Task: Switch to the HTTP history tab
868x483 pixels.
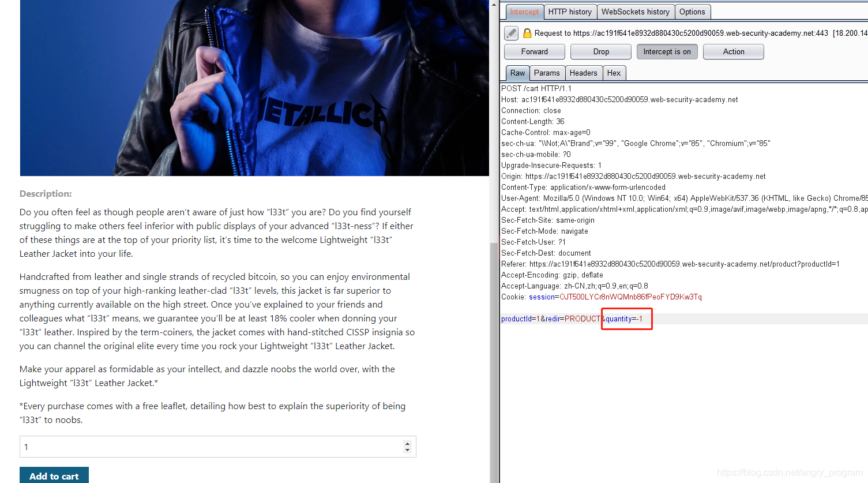Action: click(570, 12)
